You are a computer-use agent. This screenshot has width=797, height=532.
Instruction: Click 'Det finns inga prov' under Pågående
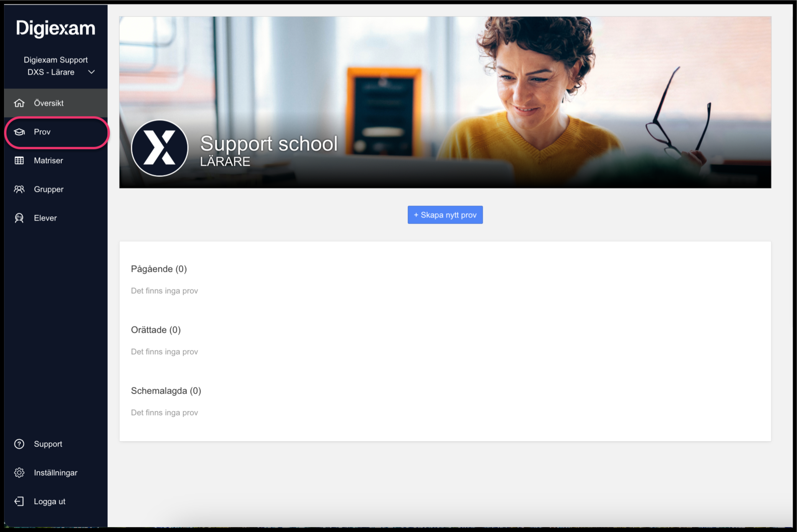coord(165,291)
